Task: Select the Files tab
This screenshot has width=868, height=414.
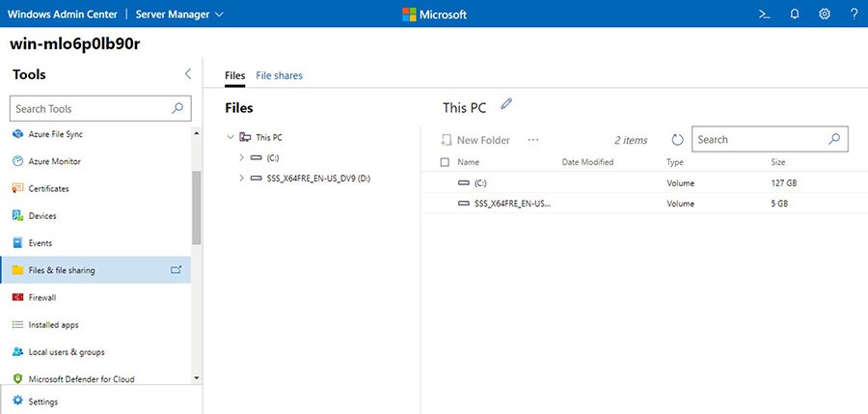Action: (x=234, y=76)
